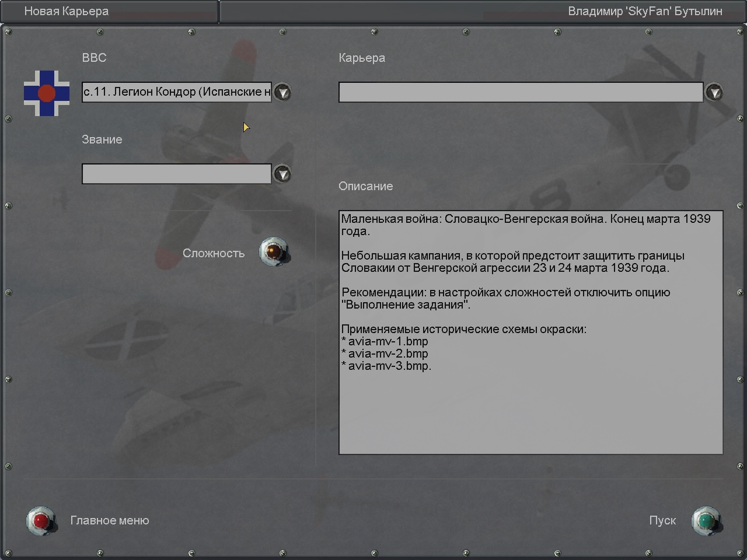Image resolution: width=747 pixels, height=560 pixels.
Task: Click the Описание heading
Action: [x=366, y=186]
